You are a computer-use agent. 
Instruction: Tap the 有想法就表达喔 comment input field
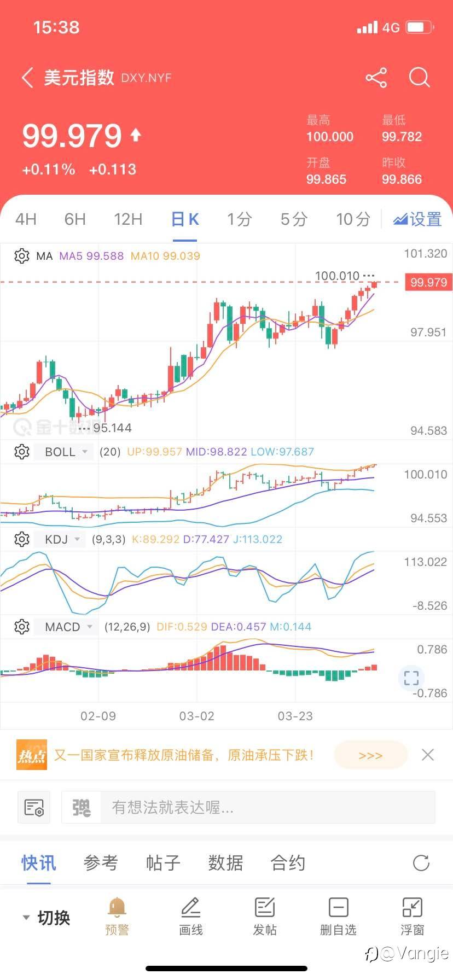268,807
